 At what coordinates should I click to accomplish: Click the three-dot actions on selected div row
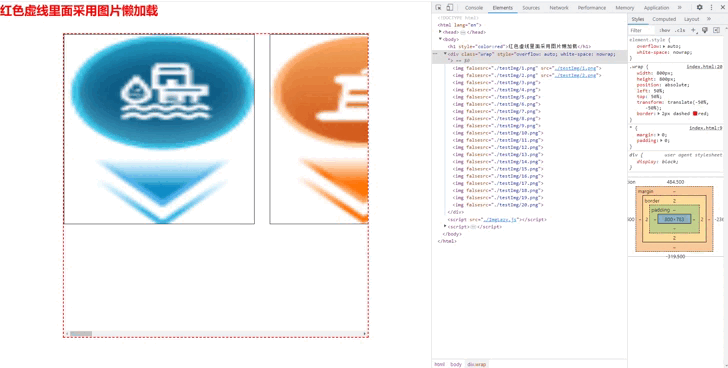pyautogui.click(x=435, y=54)
